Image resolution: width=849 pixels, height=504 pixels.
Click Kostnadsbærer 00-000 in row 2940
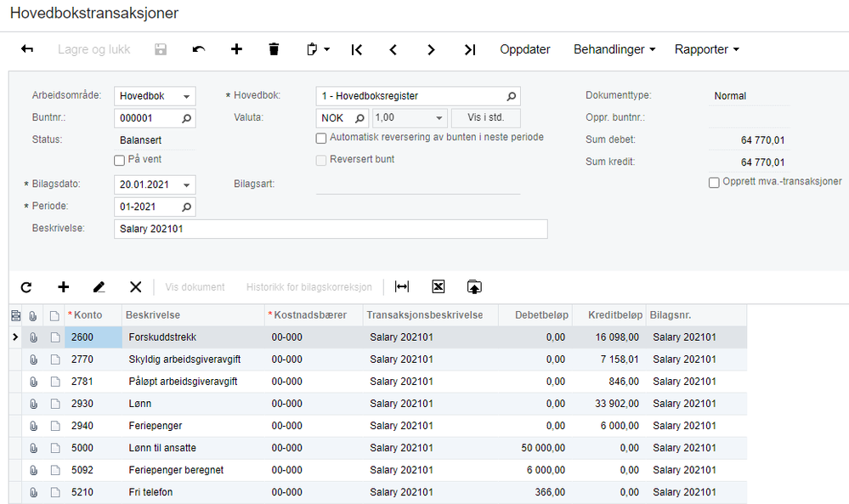(x=314, y=426)
